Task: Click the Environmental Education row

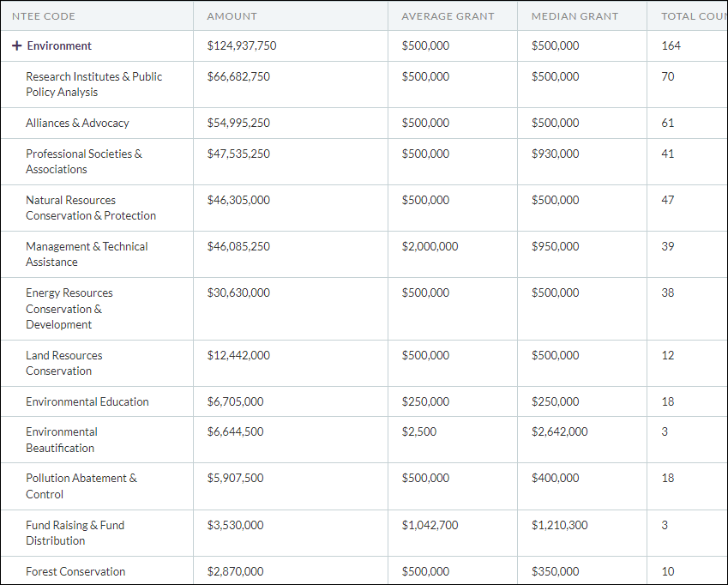Action: click(x=85, y=401)
